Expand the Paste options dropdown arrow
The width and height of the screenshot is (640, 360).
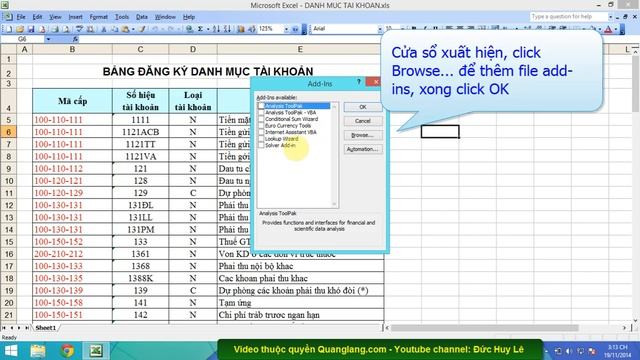tap(133, 29)
